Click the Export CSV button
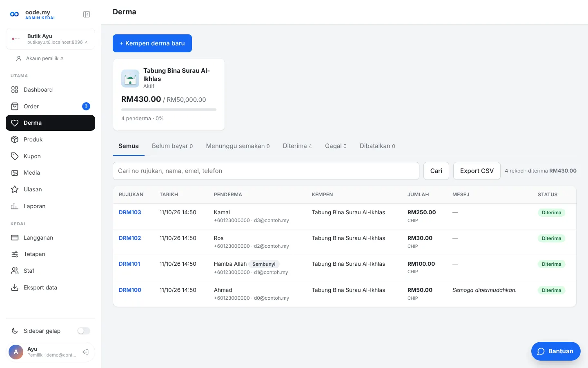 [x=477, y=171]
